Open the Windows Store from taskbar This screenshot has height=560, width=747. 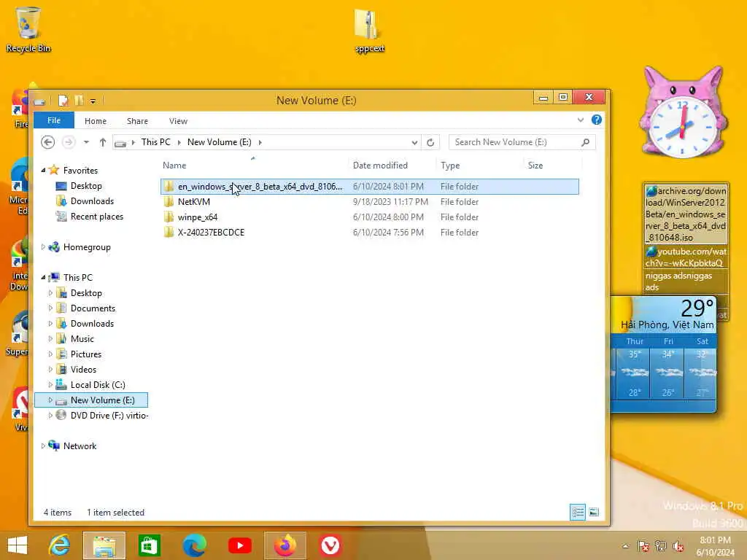(149, 545)
